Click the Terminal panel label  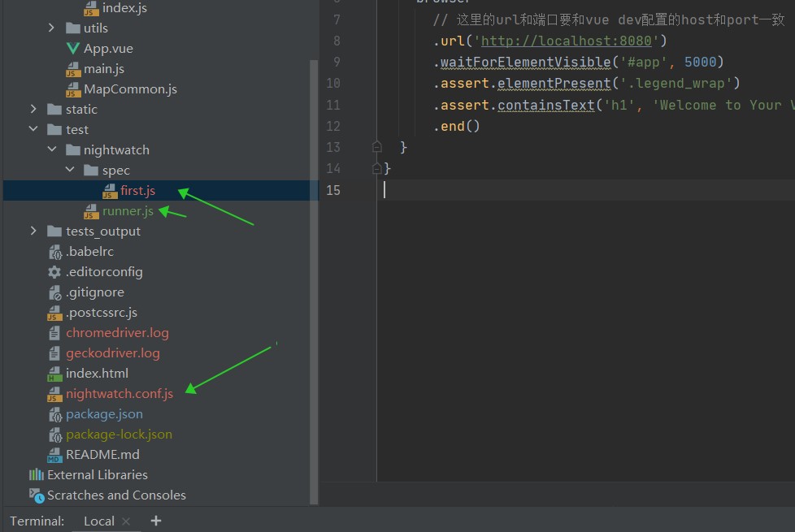[37, 521]
